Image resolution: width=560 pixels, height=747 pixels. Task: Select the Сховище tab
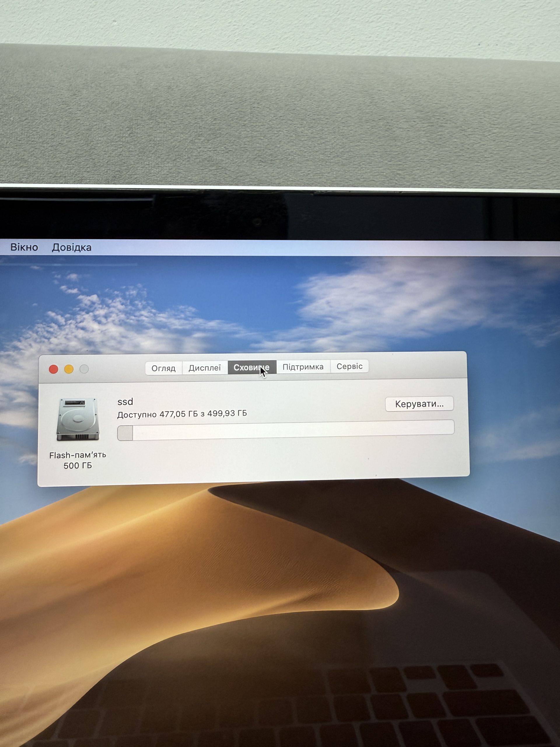coord(252,367)
